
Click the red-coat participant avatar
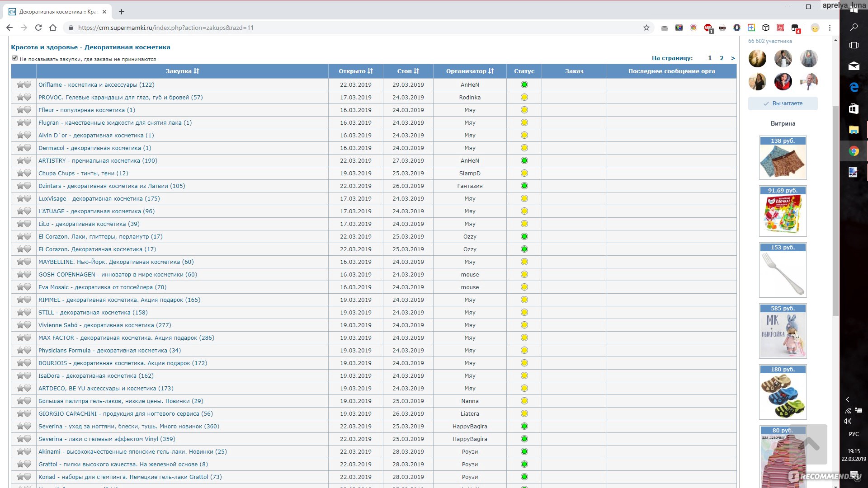pos(783,82)
